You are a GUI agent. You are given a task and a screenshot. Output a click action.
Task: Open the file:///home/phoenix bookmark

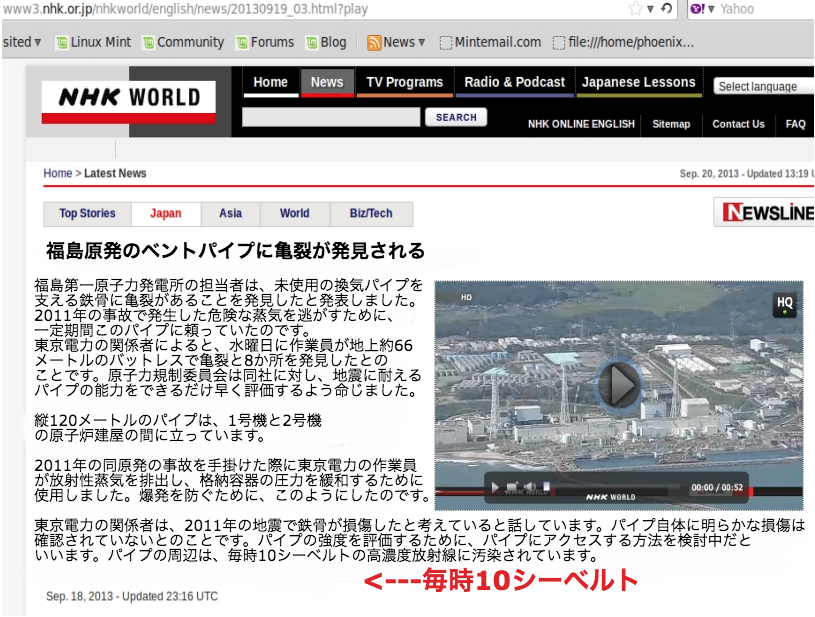tap(623, 42)
